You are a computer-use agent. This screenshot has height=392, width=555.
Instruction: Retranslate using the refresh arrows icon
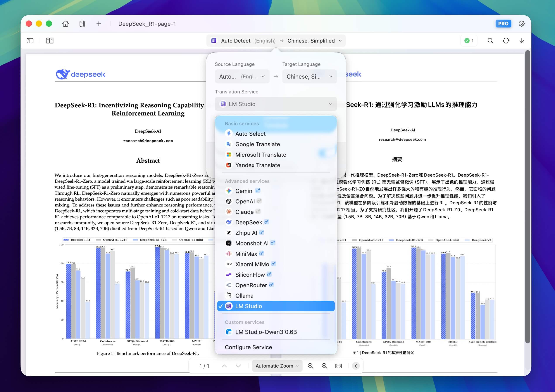click(506, 41)
